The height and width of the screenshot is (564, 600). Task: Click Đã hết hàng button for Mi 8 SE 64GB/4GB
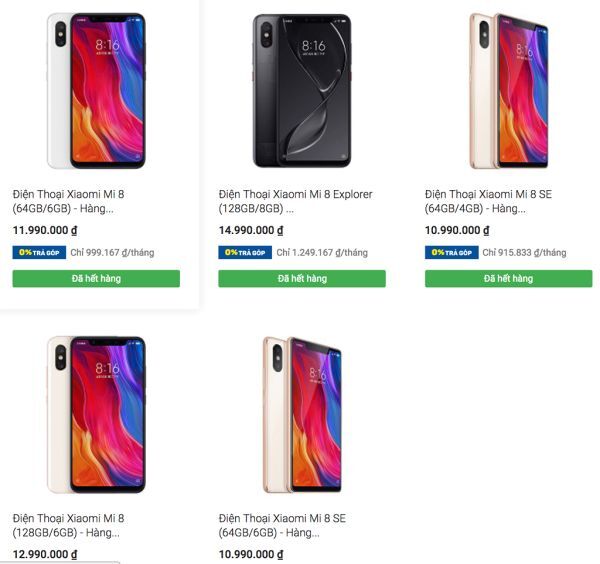pos(509,279)
